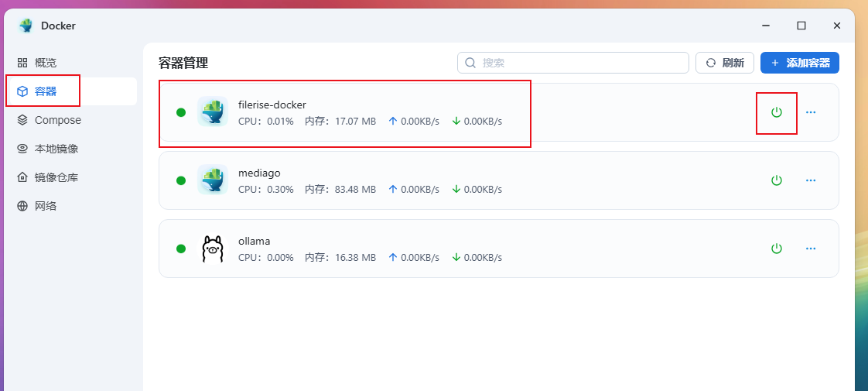Open more options menu for ollama
The height and width of the screenshot is (391, 868).
point(811,249)
